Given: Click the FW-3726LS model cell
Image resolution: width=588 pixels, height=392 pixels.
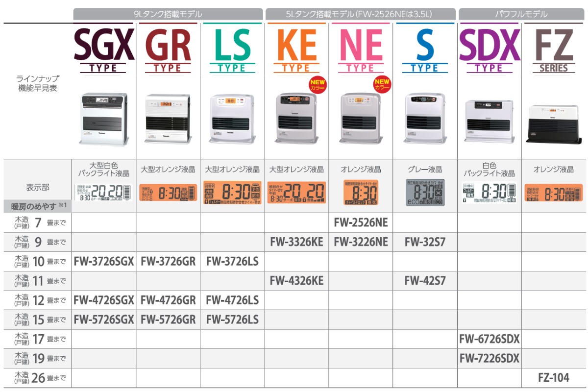Looking at the screenshot, I should point(232,261).
